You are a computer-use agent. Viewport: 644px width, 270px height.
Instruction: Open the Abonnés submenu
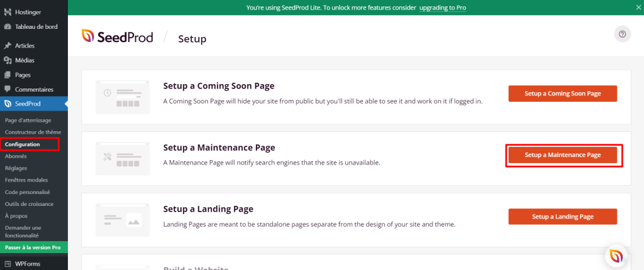(x=16, y=156)
